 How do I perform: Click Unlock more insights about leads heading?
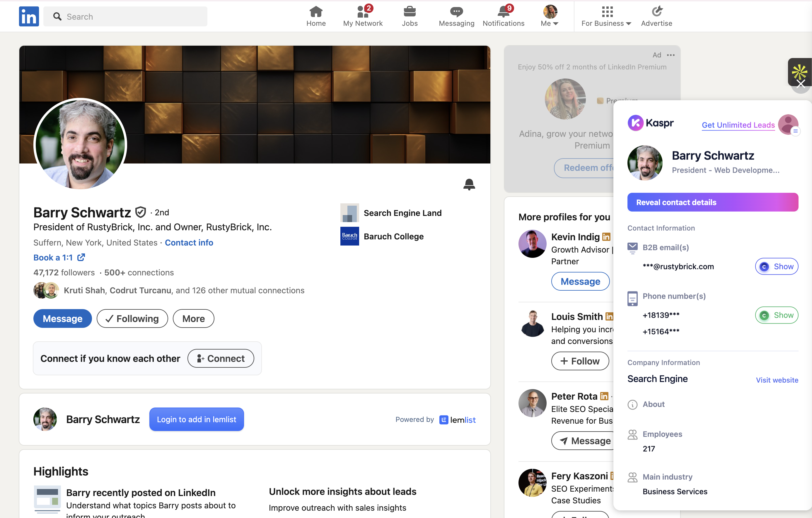pos(343,492)
